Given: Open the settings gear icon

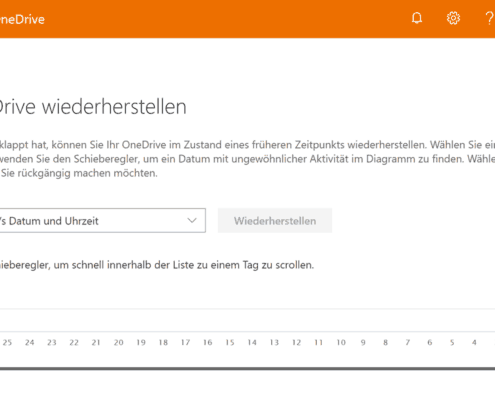Looking at the screenshot, I should click(x=453, y=18).
